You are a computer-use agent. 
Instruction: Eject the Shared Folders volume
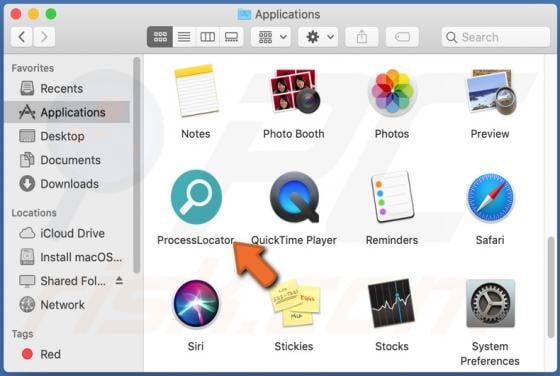point(119,281)
